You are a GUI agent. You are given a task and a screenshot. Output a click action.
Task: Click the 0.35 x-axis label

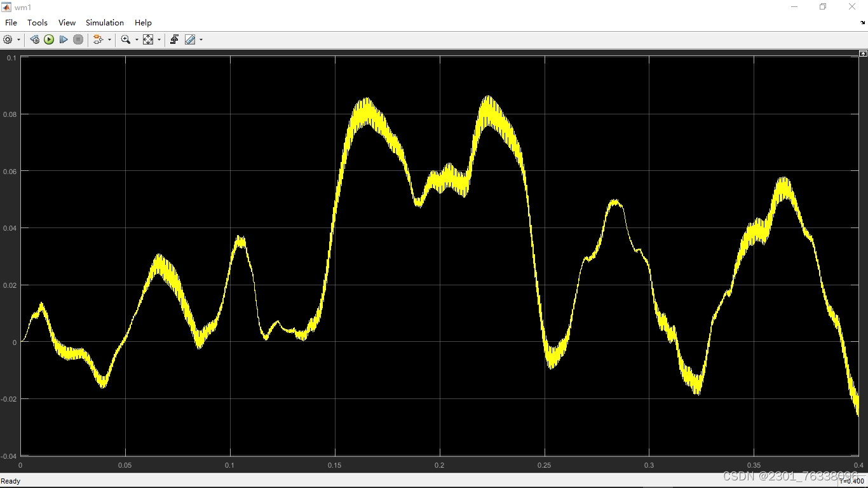[754, 465]
